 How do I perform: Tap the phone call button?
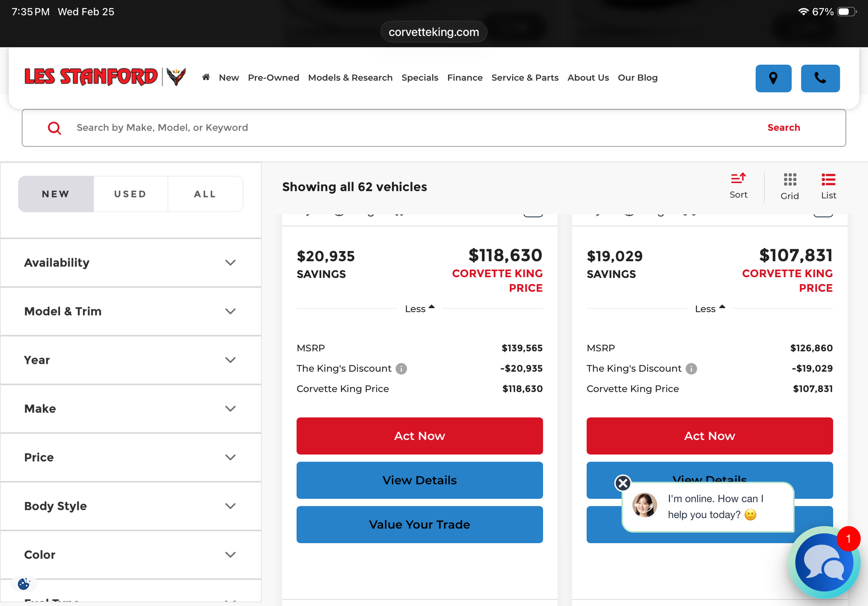click(x=820, y=79)
